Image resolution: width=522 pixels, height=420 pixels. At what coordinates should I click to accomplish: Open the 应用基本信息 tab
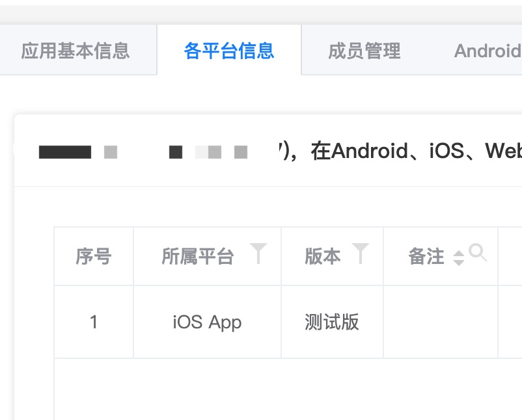coord(76,51)
